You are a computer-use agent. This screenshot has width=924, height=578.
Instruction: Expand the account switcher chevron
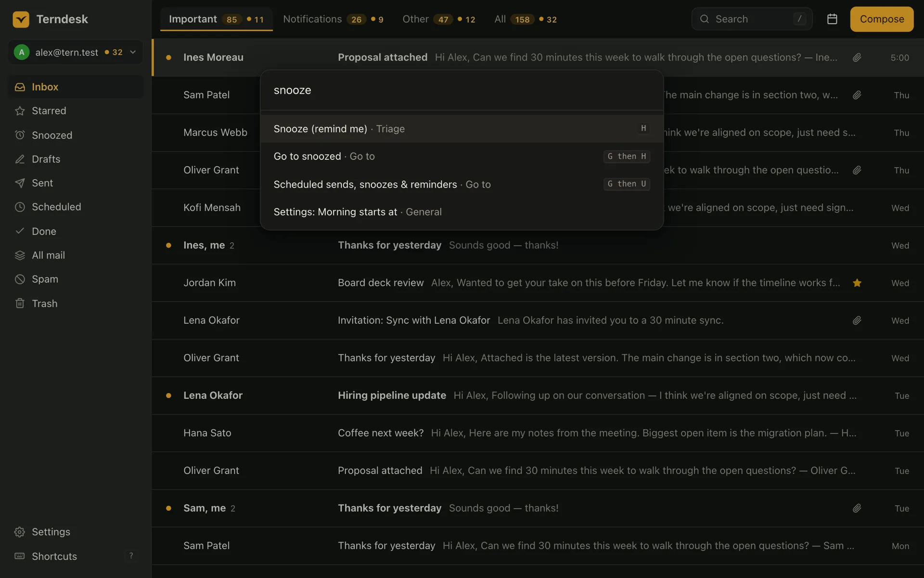[133, 52]
